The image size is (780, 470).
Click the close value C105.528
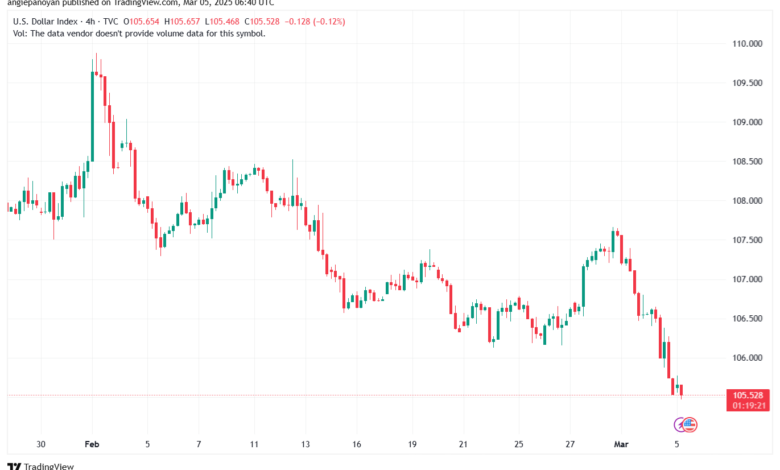click(262, 21)
